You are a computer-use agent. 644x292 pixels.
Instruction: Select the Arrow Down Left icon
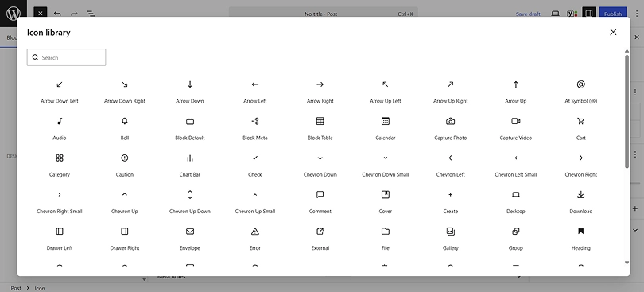pos(60,84)
